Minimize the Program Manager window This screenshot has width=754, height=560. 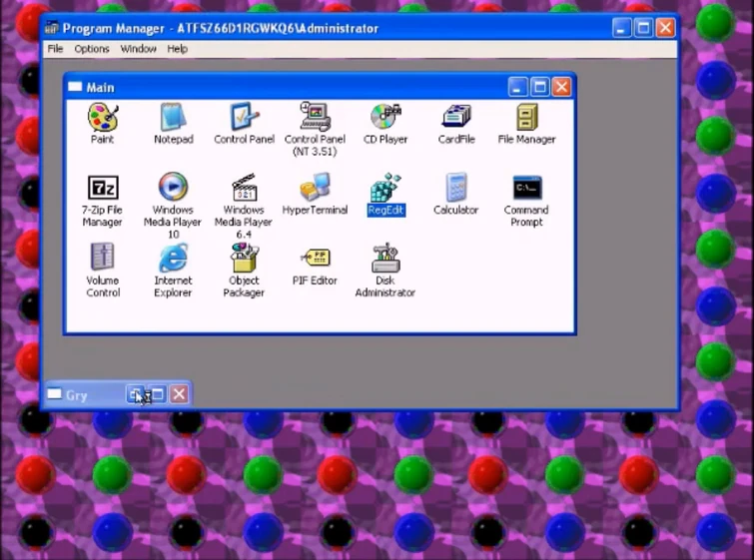pos(622,28)
